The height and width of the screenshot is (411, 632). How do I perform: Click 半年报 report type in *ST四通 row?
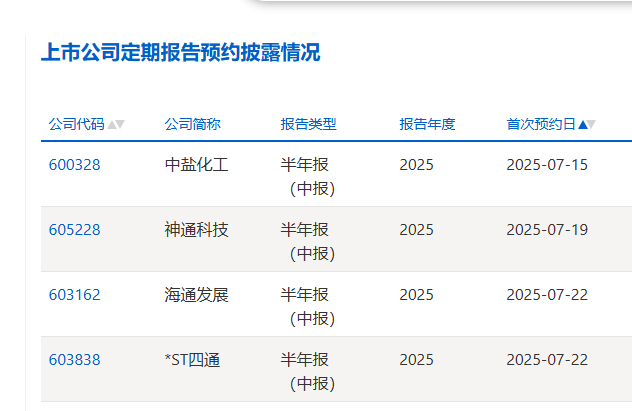click(x=308, y=371)
